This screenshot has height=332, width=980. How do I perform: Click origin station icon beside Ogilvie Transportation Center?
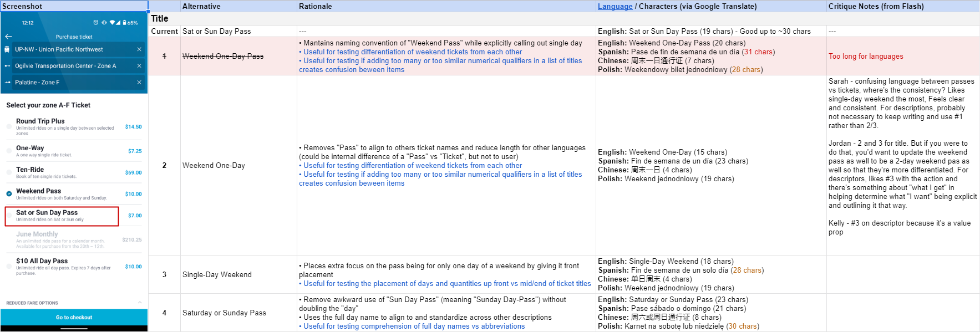tap(7, 66)
